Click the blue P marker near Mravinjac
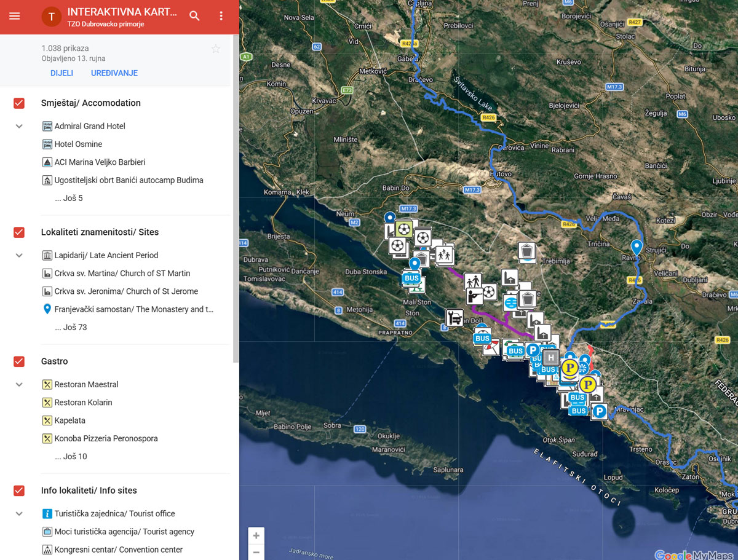 (x=599, y=411)
